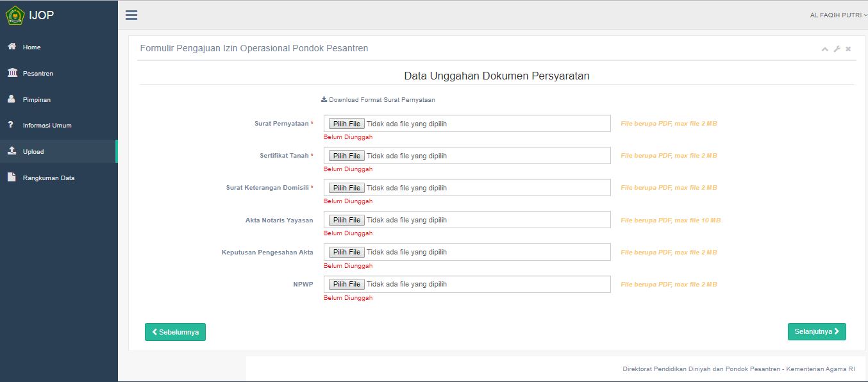Toggle the hamburger sidebar menu

pyautogui.click(x=131, y=15)
